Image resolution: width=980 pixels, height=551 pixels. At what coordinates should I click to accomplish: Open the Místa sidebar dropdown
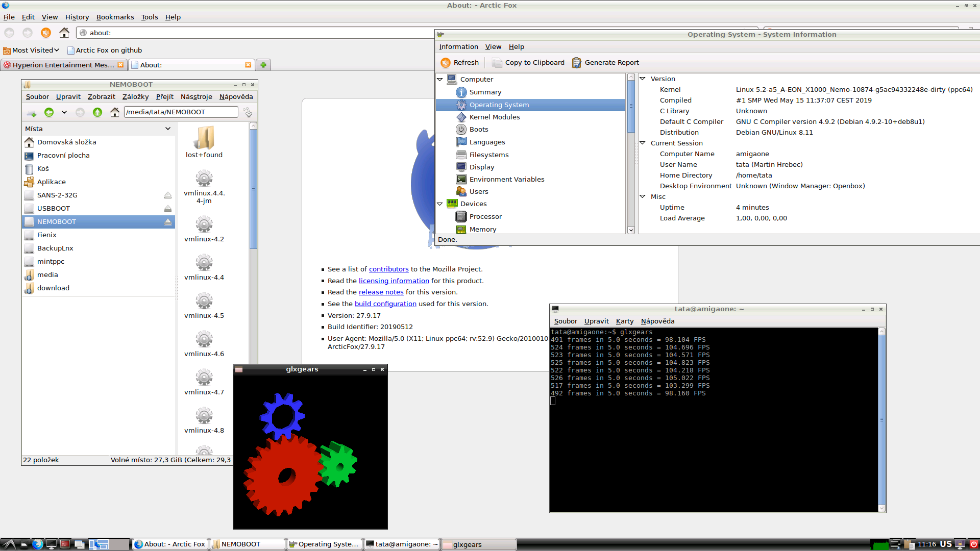[x=167, y=129]
